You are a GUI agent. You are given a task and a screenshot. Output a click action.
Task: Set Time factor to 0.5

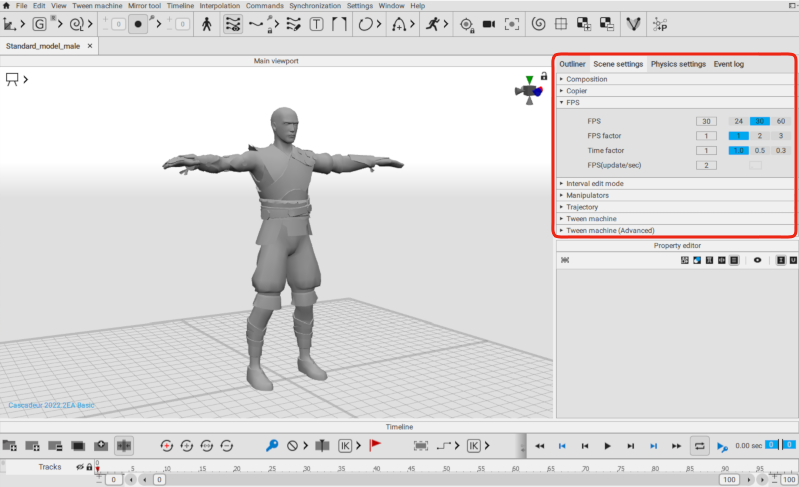(x=760, y=150)
